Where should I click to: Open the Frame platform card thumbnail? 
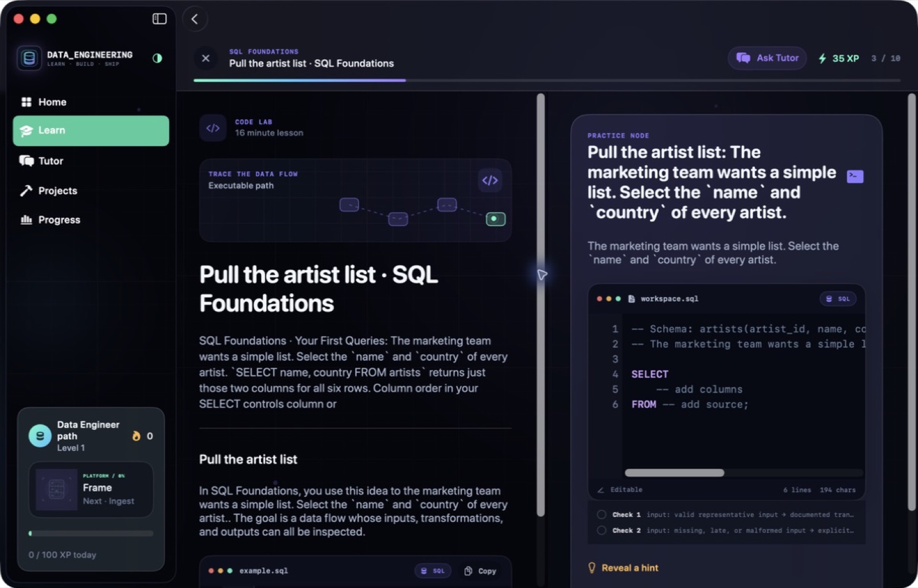(x=56, y=489)
